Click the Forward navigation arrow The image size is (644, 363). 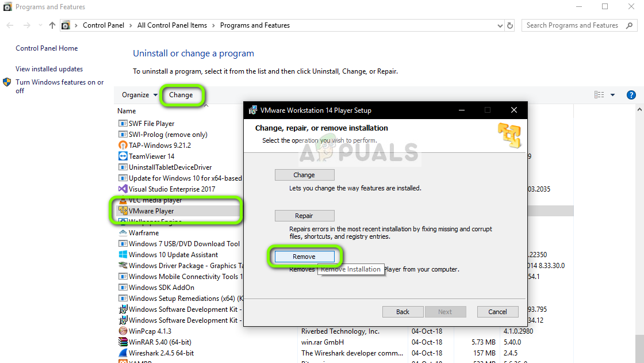[26, 25]
